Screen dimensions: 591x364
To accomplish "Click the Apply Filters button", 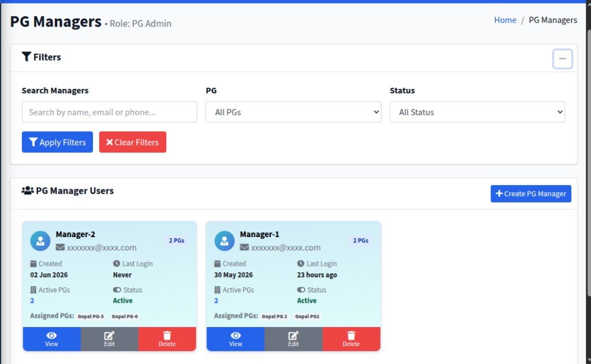I will tap(57, 142).
